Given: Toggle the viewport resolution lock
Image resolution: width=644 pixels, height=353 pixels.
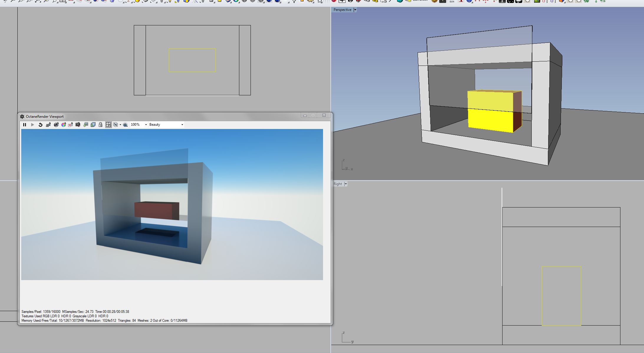Looking at the screenshot, I should [x=101, y=125].
